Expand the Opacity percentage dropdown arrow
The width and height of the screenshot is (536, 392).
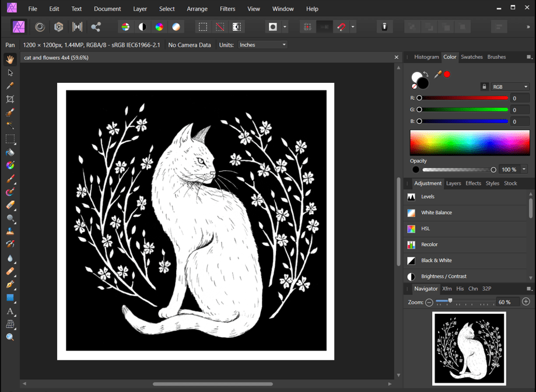[x=524, y=170]
